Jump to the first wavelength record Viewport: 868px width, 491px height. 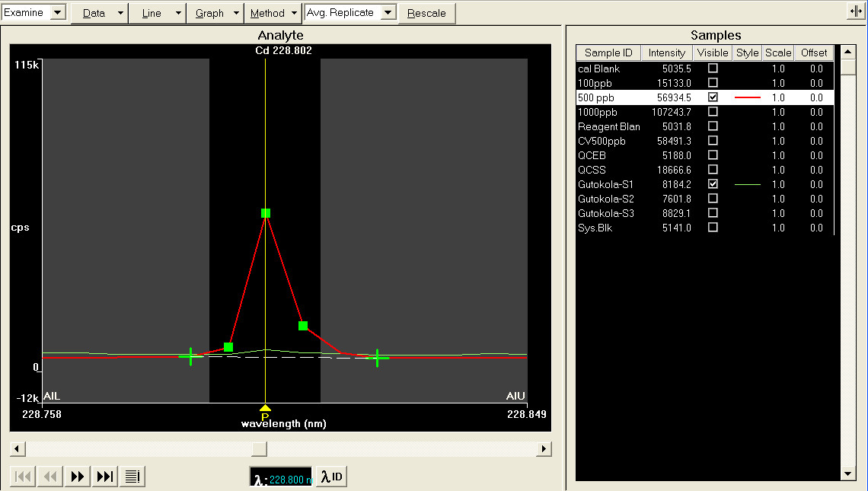(x=22, y=476)
